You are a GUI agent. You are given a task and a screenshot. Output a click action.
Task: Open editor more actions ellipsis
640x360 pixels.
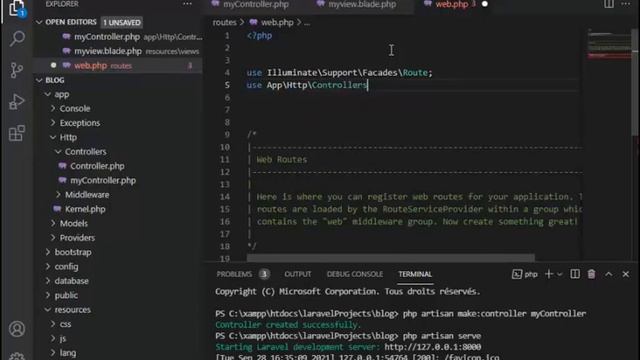coord(626,4)
